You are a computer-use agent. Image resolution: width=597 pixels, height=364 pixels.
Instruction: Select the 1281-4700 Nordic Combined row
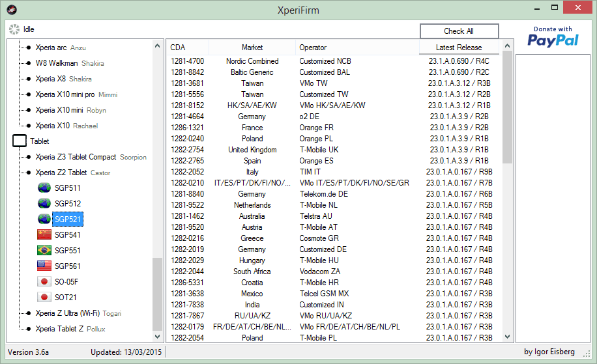[334, 61]
